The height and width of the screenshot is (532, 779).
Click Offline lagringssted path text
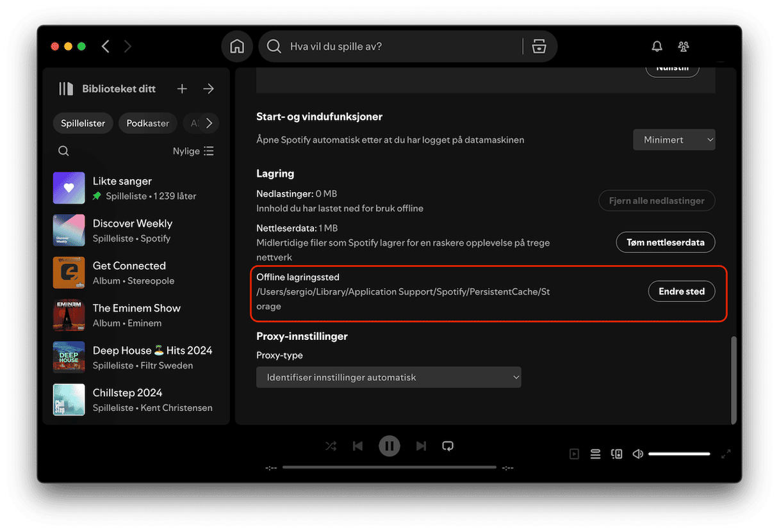[403, 299]
